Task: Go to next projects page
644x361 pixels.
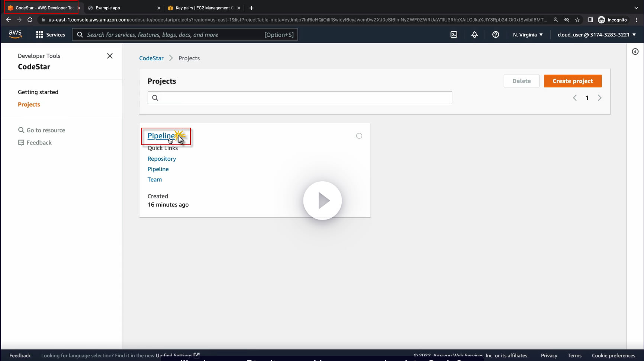Action: click(x=599, y=98)
